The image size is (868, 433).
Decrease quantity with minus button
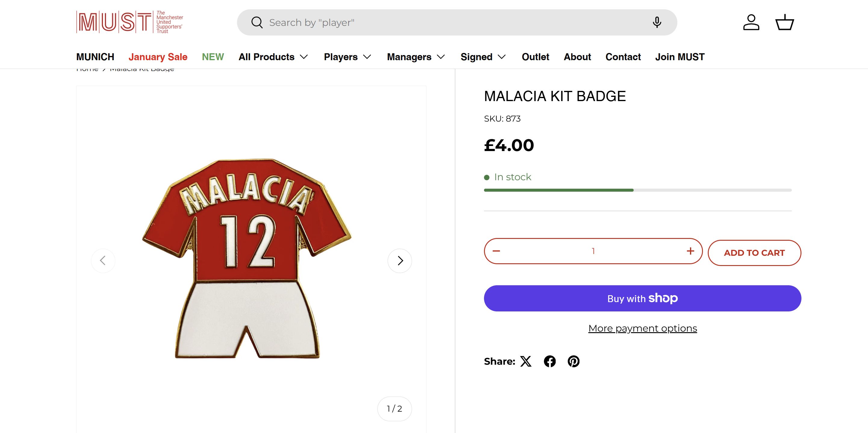point(496,251)
